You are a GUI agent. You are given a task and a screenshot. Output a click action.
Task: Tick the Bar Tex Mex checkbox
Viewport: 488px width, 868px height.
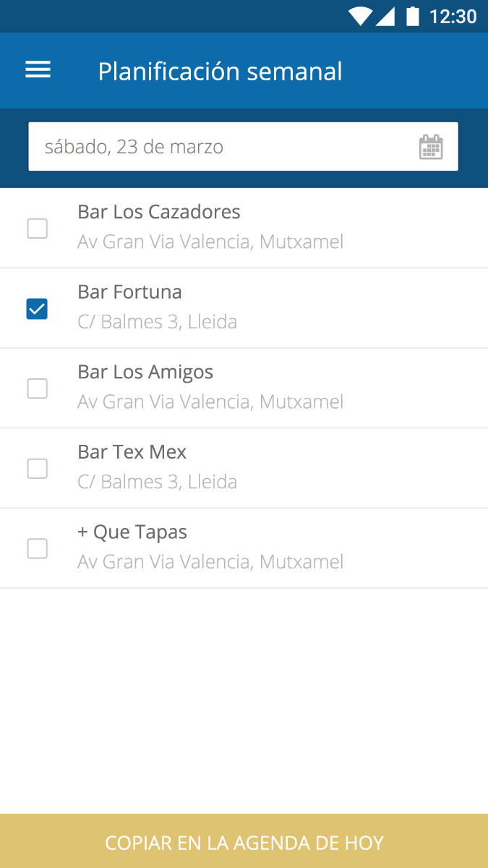pos(37,469)
